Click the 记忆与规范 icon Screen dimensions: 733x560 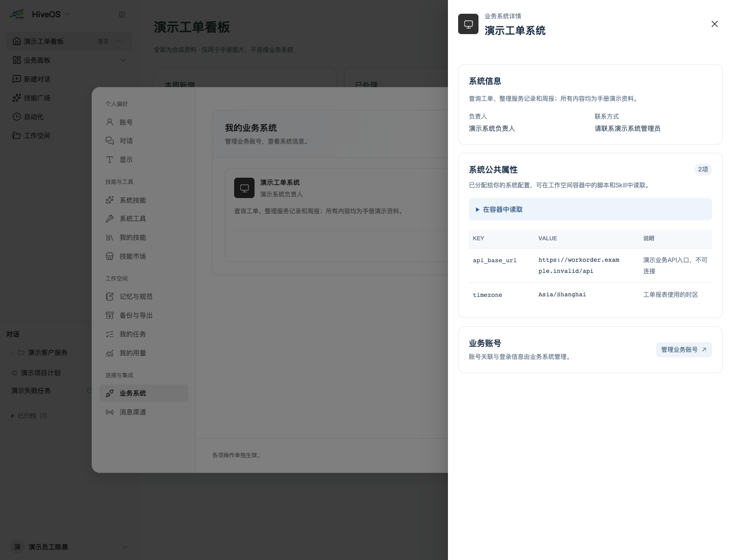[x=109, y=296]
